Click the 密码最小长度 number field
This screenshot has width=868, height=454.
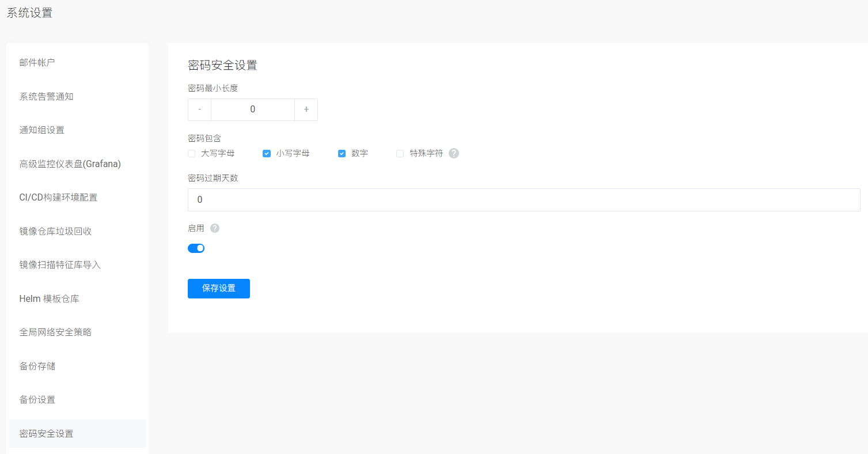coord(253,109)
